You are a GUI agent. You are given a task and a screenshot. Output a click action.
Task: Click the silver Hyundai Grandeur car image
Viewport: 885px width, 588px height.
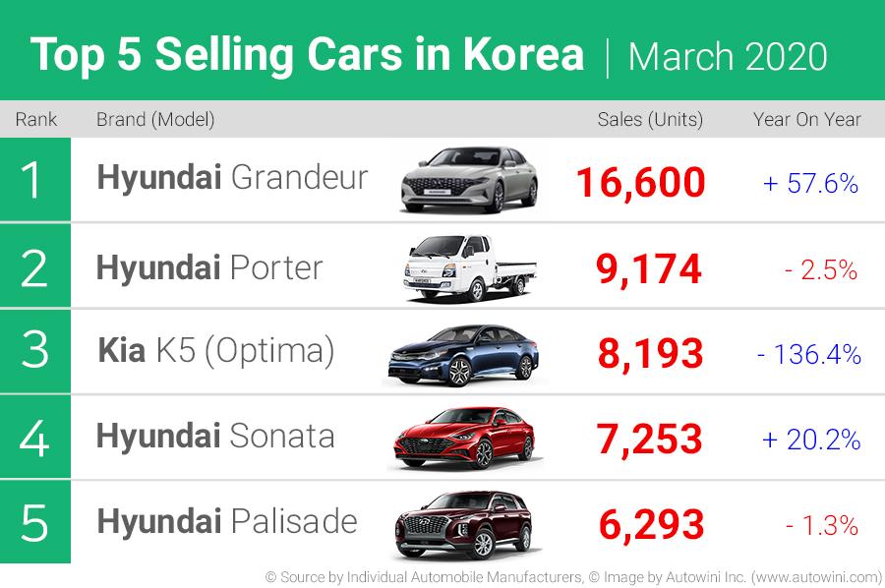coord(469,179)
